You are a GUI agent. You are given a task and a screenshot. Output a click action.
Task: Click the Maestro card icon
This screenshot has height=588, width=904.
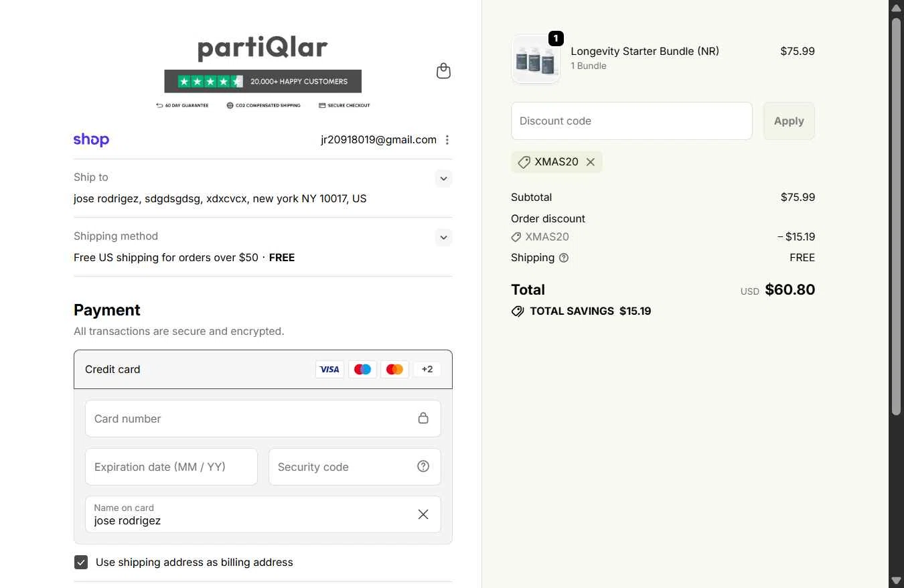point(362,369)
